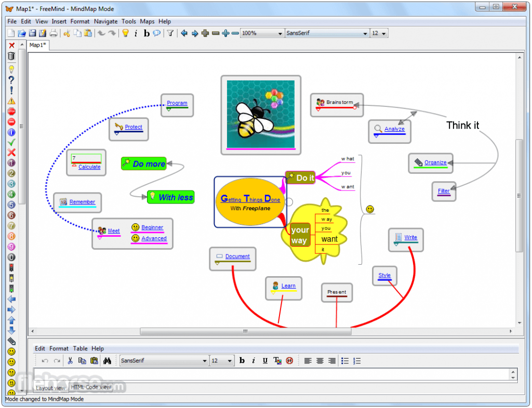Open a file with the folder icon

[x=22, y=33]
